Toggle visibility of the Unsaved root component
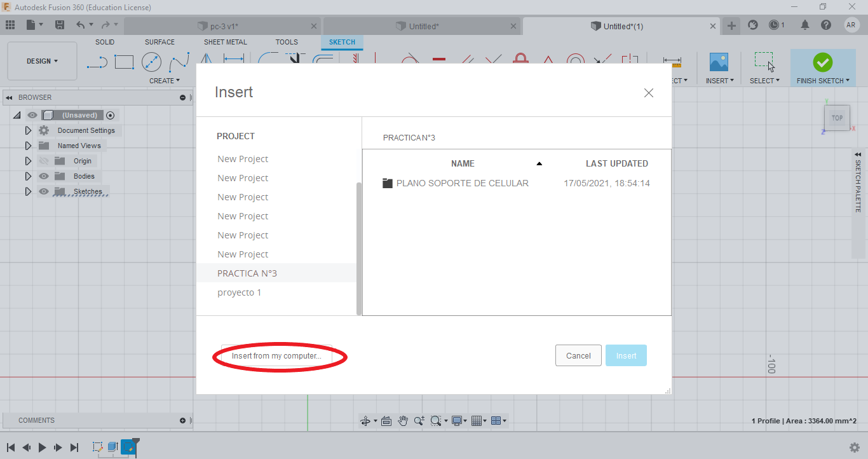Screen dimensions: 868x459 (32, 115)
